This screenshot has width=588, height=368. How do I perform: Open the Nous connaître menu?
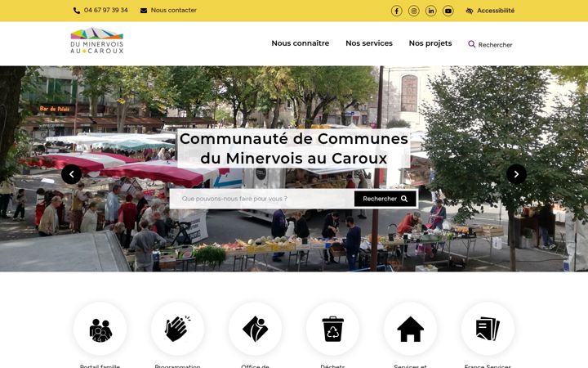pos(301,43)
